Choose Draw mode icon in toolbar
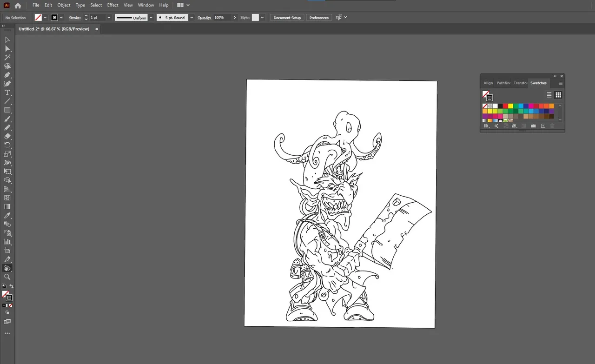This screenshot has height=364, width=595. pos(7,313)
